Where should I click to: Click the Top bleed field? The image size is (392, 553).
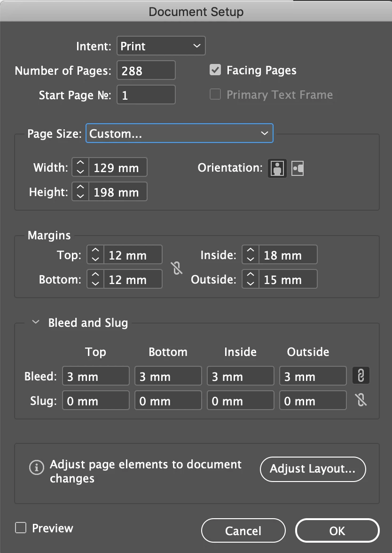(96, 376)
